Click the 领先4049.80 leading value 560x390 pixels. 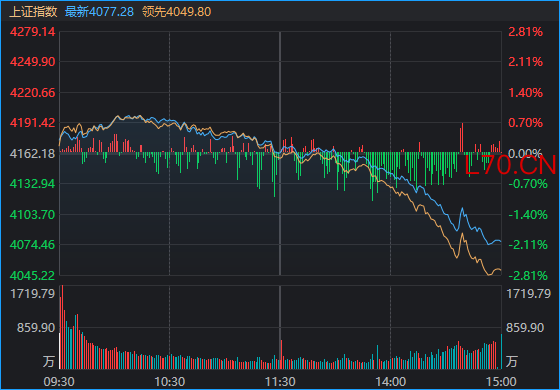[x=176, y=11]
